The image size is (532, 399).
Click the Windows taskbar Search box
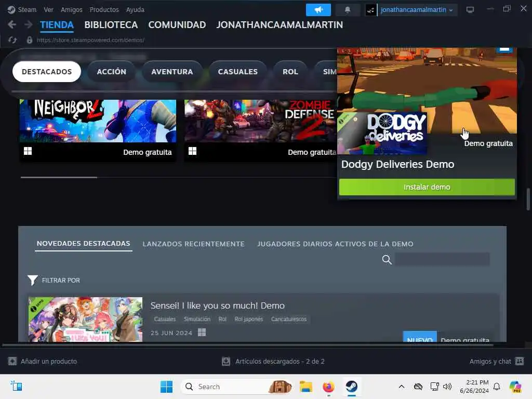click(x=237, y=387)
